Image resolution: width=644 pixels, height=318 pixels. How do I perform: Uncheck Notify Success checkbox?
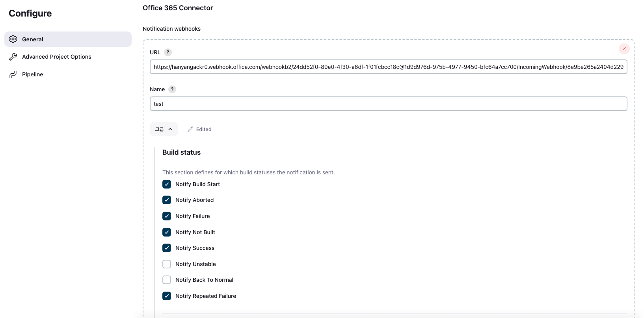click(x=167, y=248)
